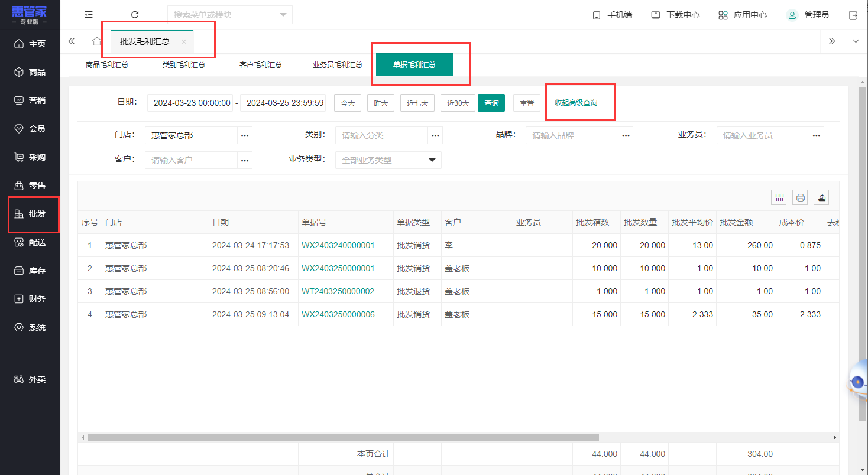Screen dimensions: 868x475
Task: Click 收起高级查询 link
Action: tap(576, 103)
